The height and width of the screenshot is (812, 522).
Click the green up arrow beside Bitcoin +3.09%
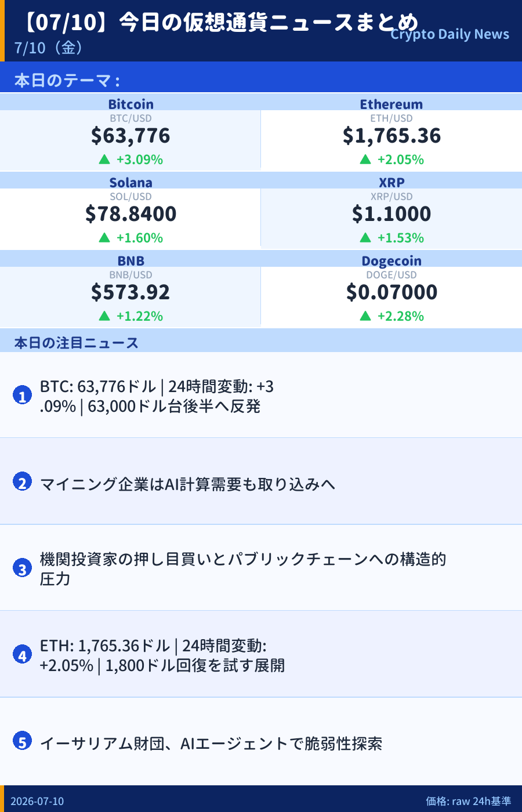click(x=104, y=159)
